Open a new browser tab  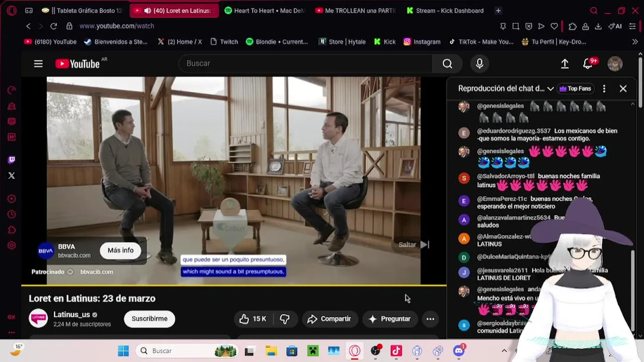coord(498,11)
